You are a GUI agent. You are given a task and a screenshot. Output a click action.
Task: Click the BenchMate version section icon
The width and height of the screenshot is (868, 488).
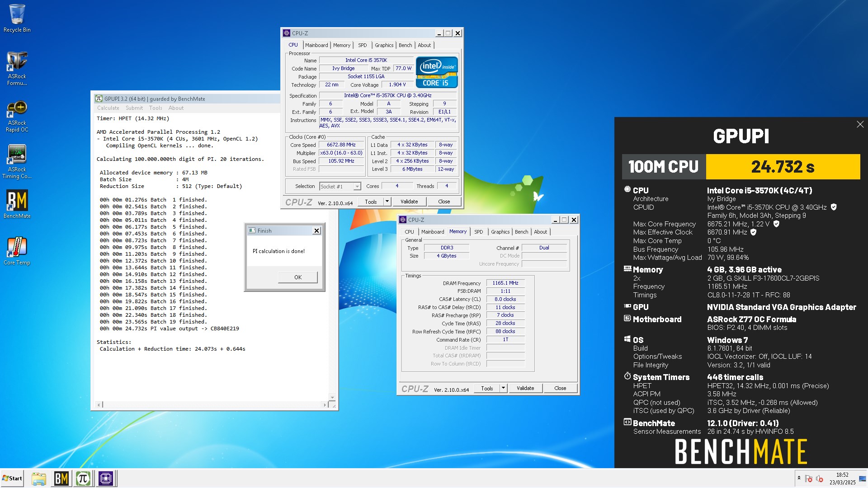pyautogui.click(x=627, y=422)
